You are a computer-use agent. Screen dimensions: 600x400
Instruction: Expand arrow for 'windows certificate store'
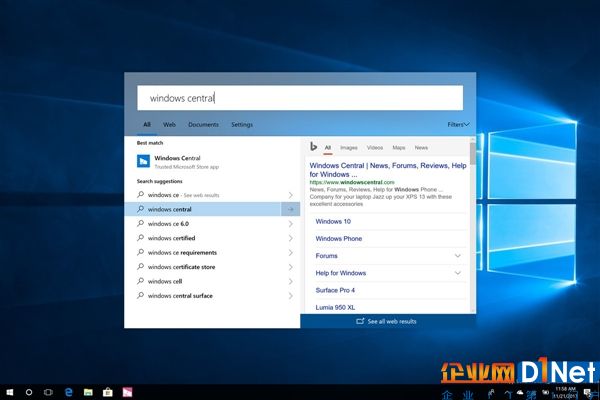tap(290, 267)
